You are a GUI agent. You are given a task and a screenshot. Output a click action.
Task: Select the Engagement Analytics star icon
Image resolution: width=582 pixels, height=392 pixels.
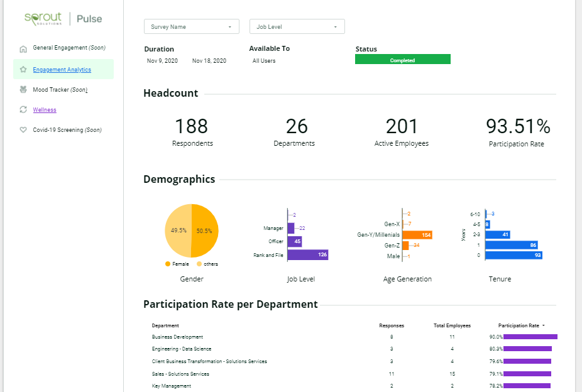(x=23, y=68)
